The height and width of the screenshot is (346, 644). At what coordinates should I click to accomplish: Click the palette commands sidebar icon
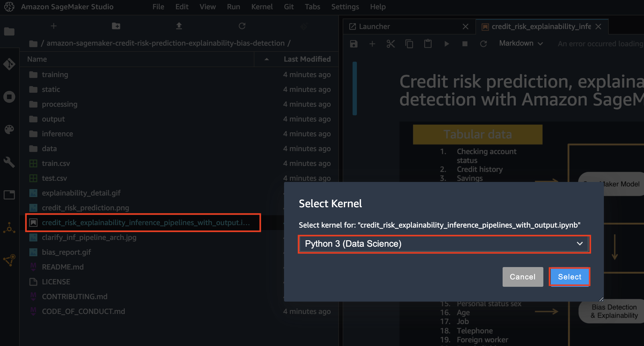[9, 129]
